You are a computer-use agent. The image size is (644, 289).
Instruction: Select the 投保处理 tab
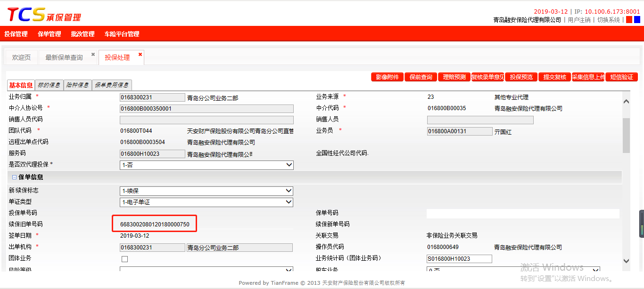117,57
